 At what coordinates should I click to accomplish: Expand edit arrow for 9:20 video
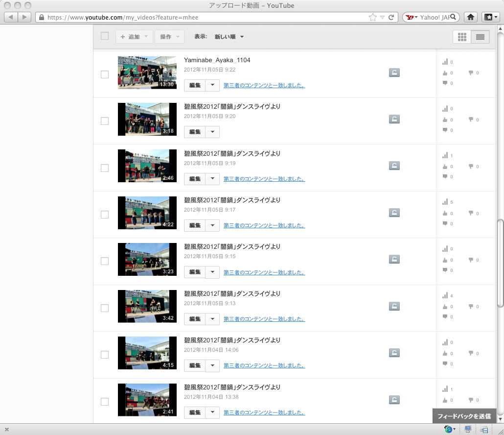pos(212,132)
